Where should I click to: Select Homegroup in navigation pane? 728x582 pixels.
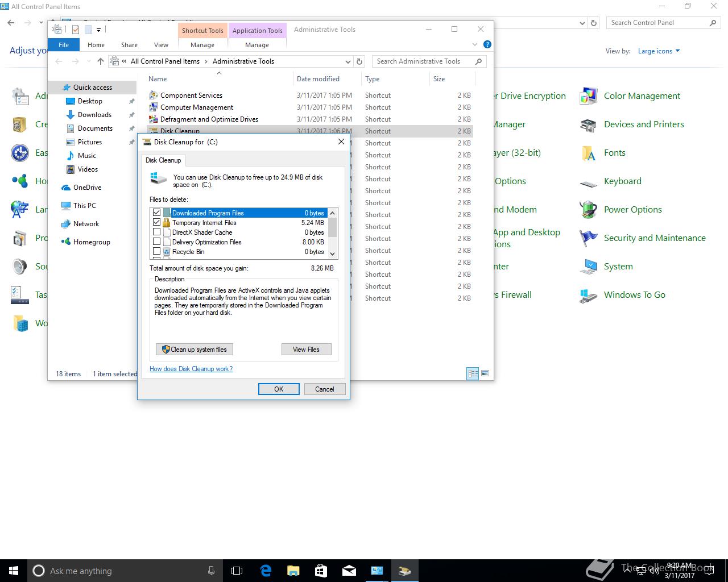92,242
